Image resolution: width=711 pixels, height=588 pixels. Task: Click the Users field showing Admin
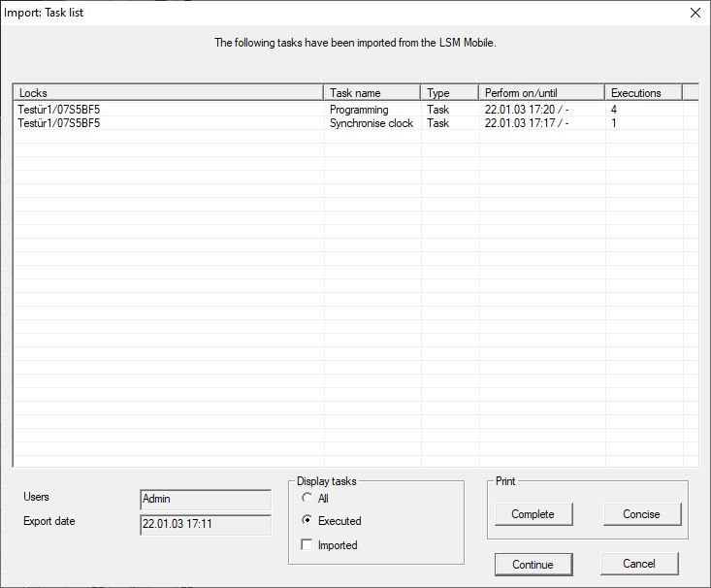(206, 499)
